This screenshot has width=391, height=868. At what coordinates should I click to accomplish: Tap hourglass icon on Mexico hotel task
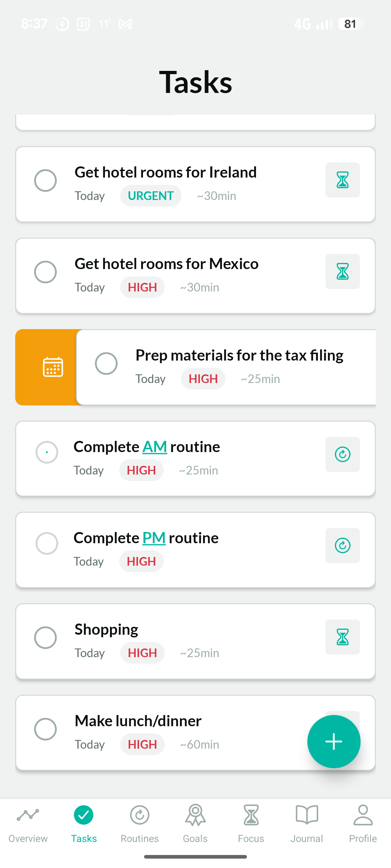click(342, 272)
